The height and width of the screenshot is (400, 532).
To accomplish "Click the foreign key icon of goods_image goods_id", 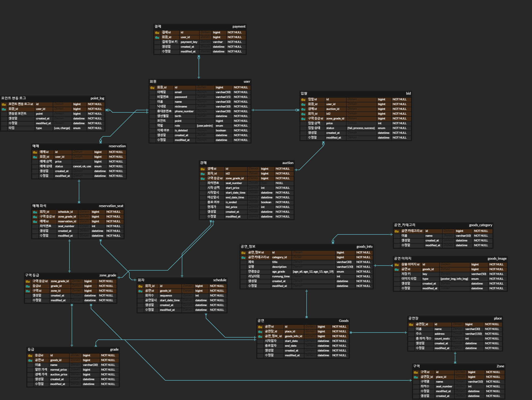I will click(x=397, y=270).
